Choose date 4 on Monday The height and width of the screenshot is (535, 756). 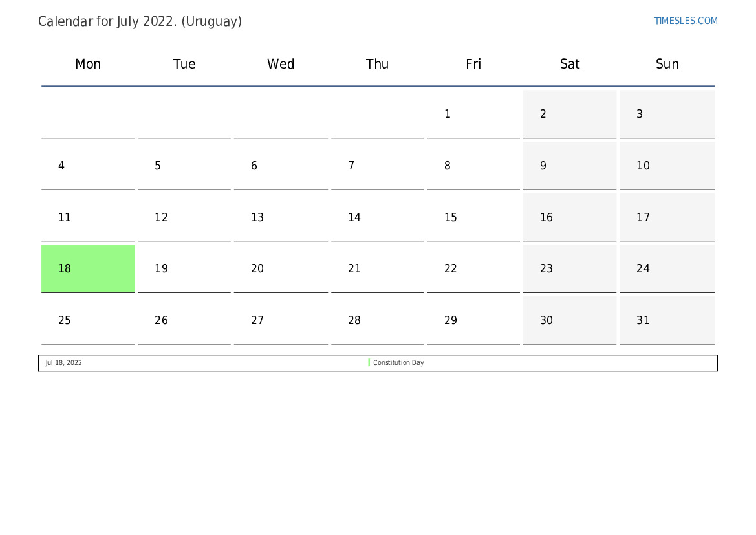(88, 166)
